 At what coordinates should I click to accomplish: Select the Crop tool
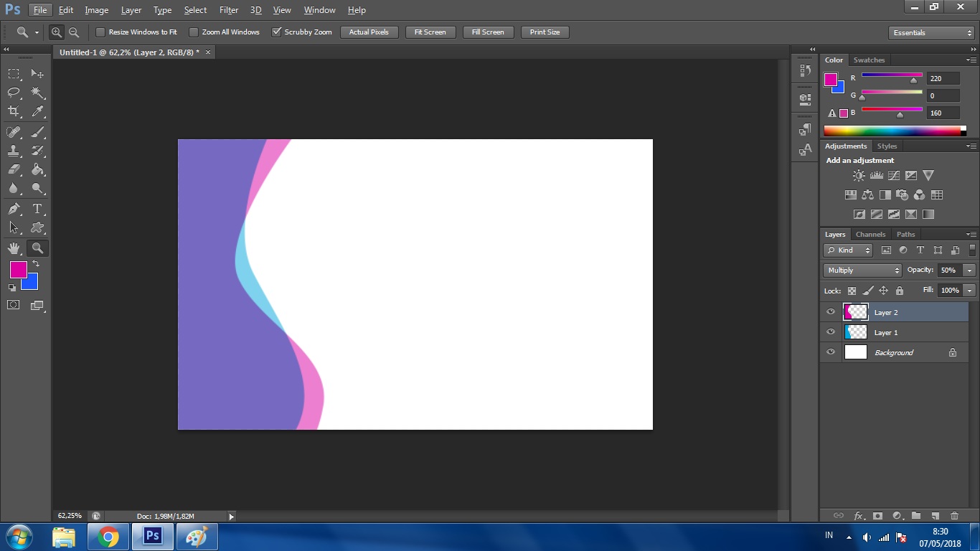point(14,111)
